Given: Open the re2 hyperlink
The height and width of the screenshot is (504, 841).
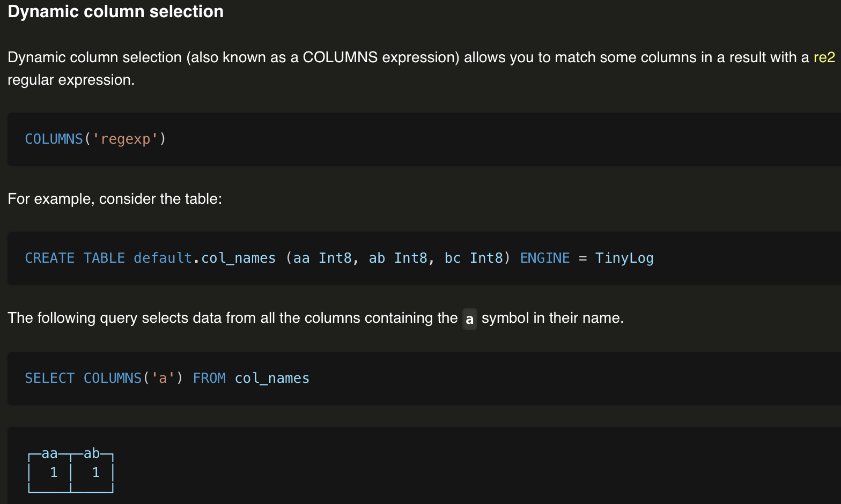Looking at the screenshot, I should (824, 57).
